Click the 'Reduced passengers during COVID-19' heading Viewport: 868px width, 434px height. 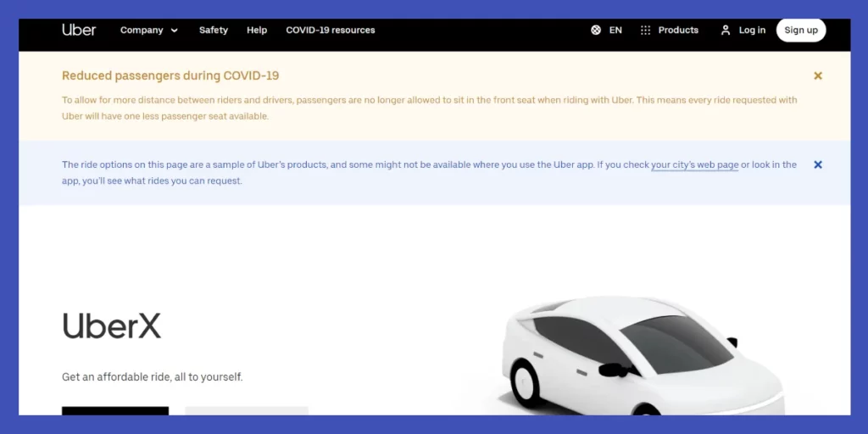(x=170, y=75)
